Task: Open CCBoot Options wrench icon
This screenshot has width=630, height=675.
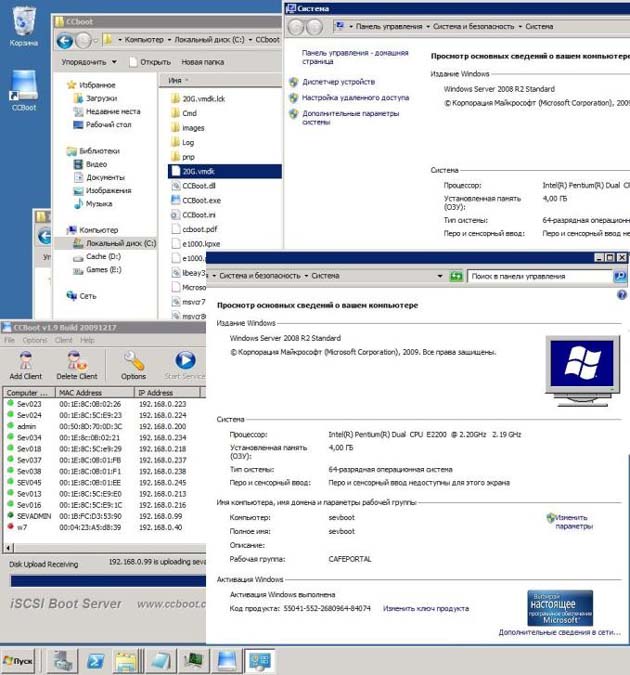Action: tap(133, 365)
